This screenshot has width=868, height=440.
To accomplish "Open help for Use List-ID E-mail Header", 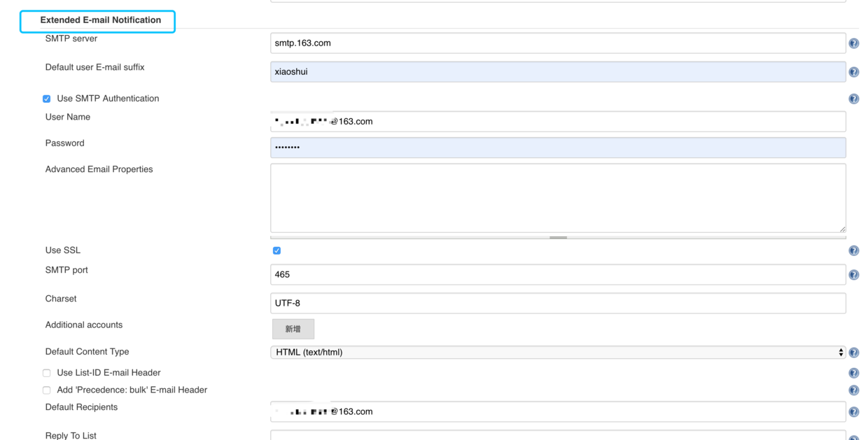I will click(x=853, y=374).
